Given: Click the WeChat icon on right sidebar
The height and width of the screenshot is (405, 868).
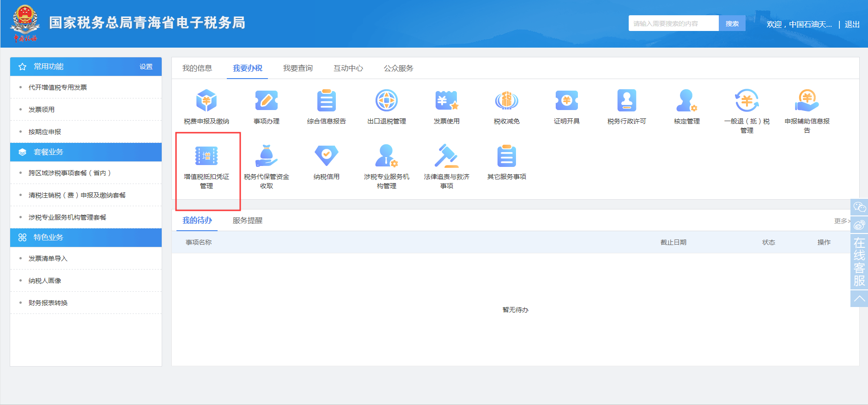Looking at the screenshot, I should (859, 207).
